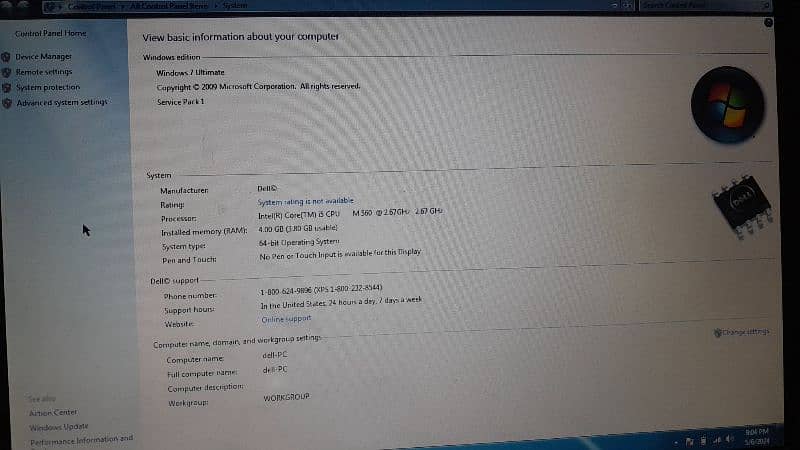Screen dimensions: 800x450
Task: Click the System breadcrumb in the address bar
Action: [235, 5]
